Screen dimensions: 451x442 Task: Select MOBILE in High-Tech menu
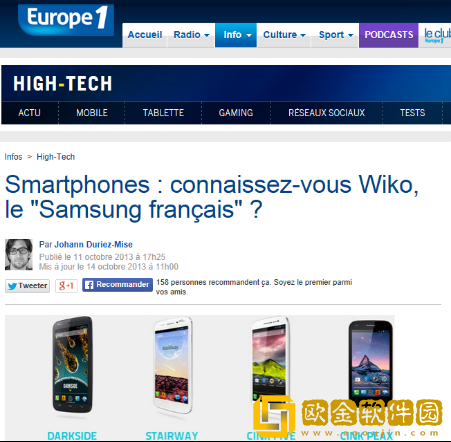[x=92, y=113]
